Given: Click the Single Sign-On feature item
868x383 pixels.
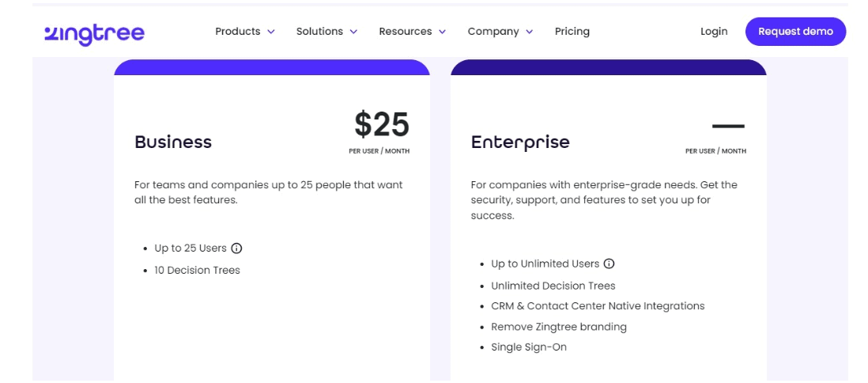Looking at the screenshot, I should pos(529,347).
